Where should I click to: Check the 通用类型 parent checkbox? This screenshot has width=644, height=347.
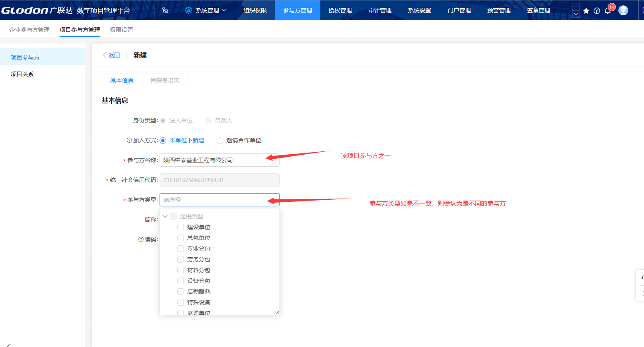173,216
